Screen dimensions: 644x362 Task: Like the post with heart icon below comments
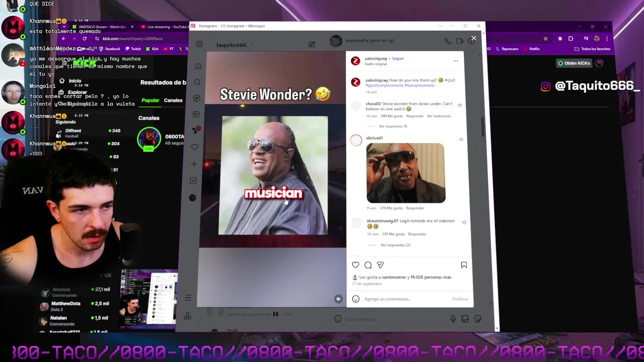click(356, 265)
